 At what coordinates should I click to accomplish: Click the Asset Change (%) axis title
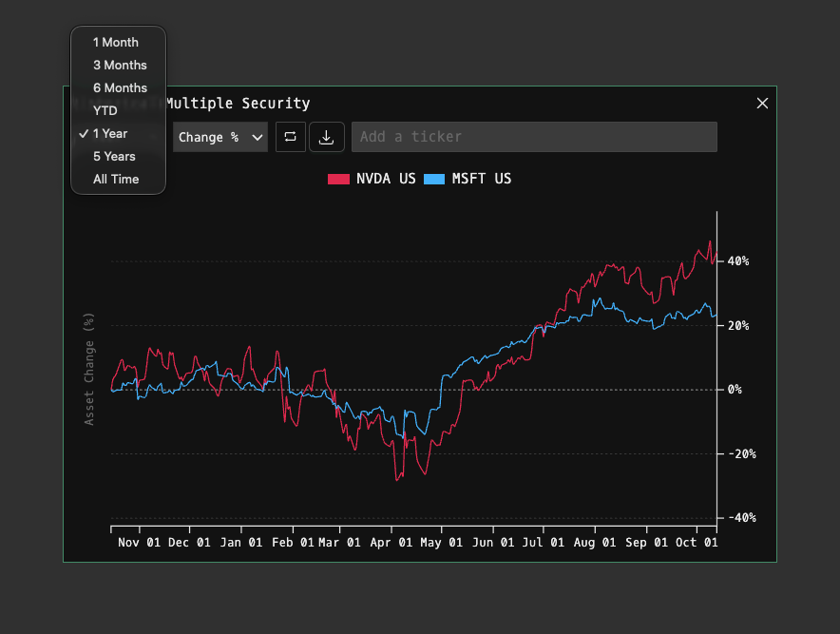(x=89, y=369)
